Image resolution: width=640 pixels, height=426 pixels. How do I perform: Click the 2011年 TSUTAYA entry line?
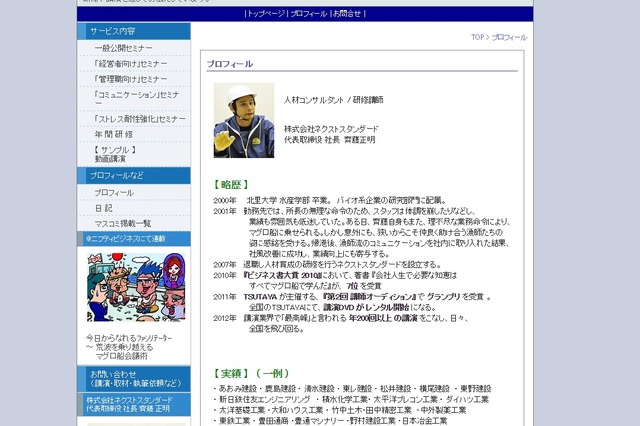click(352, 297)
